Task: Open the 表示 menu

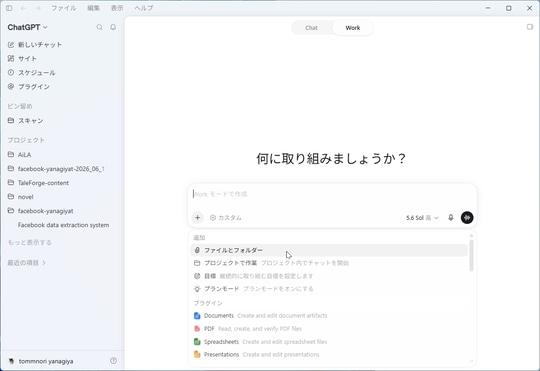Action: coord(117,8)
